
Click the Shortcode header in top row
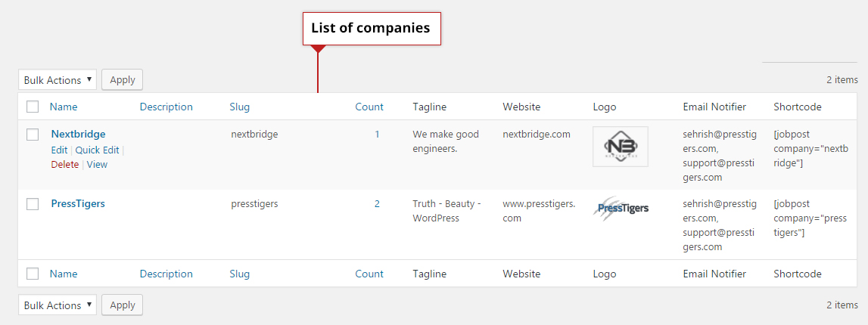coord(798,107)
